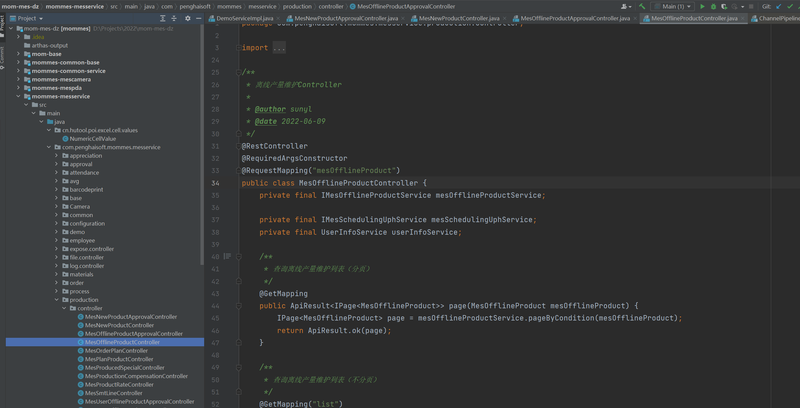Click the Git update project arrow icon

point(778,6)
